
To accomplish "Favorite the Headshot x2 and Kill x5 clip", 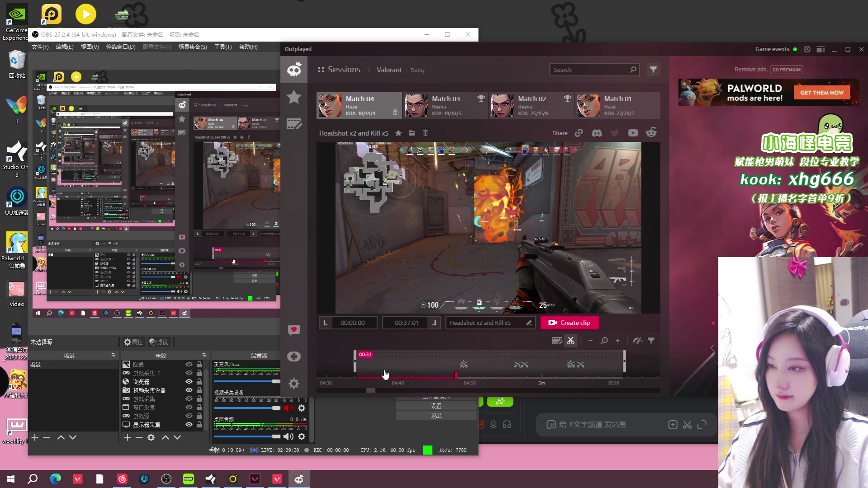I will click(398, 133).
